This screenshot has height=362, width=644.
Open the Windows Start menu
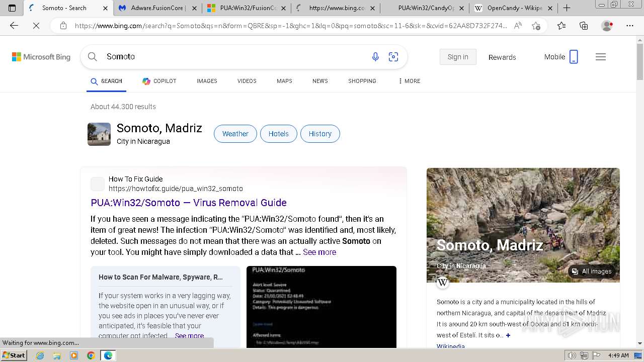[x=14, y=355]
